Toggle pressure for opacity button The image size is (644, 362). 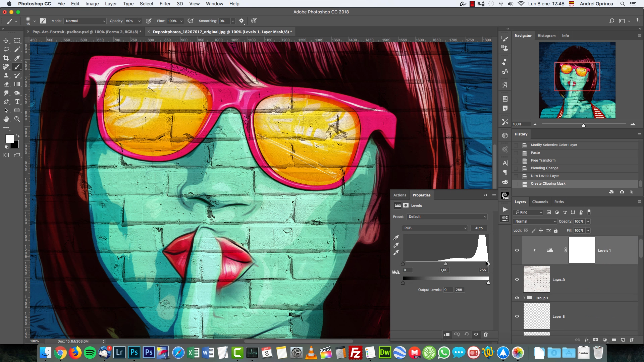[x=149, y=21]
